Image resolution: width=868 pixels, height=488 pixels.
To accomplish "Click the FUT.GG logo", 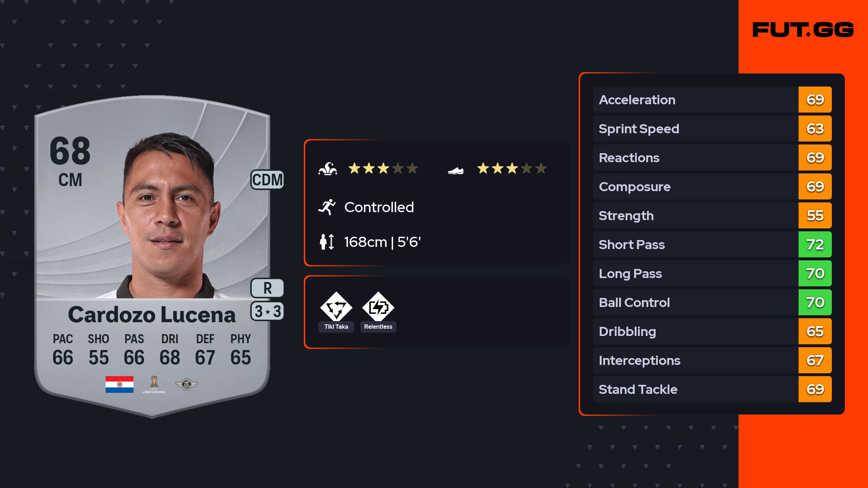I will (x=803, y=30).
